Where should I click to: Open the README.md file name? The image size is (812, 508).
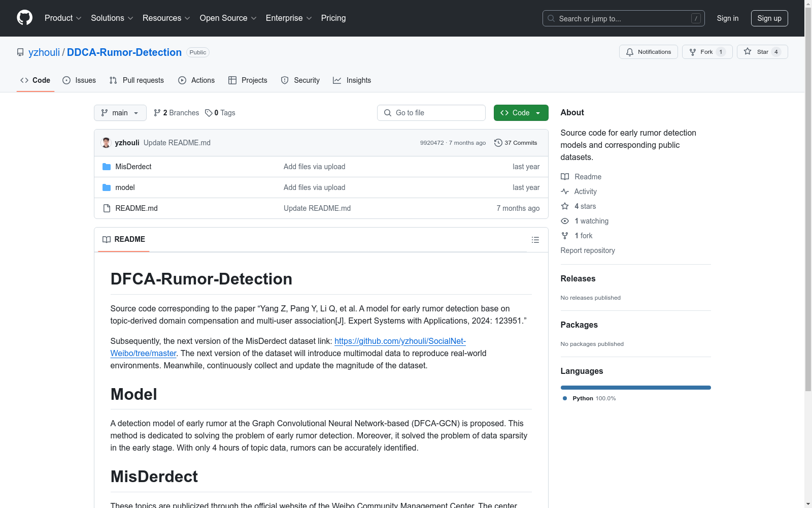coord(137,208)
